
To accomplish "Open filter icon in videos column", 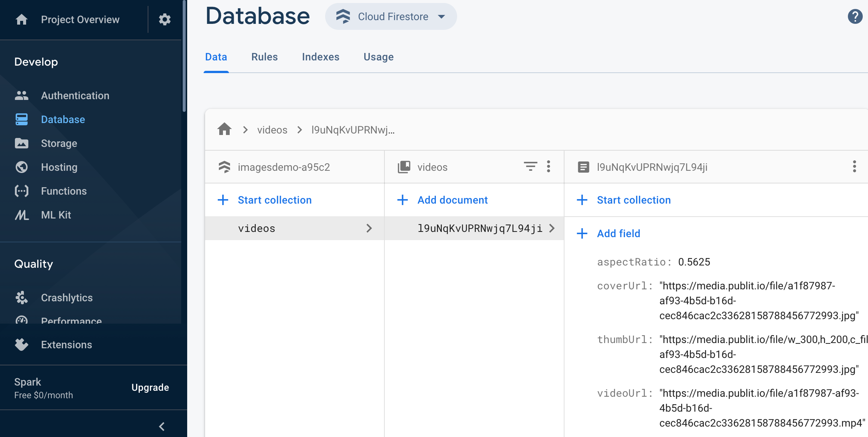I will point(530,166).
